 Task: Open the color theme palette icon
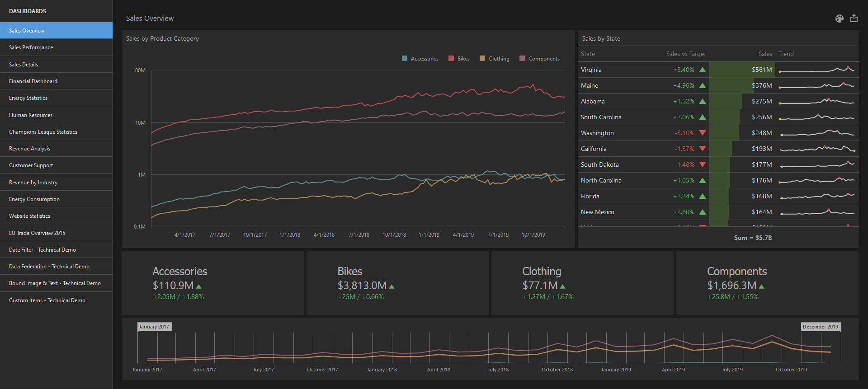click(839, 19)
